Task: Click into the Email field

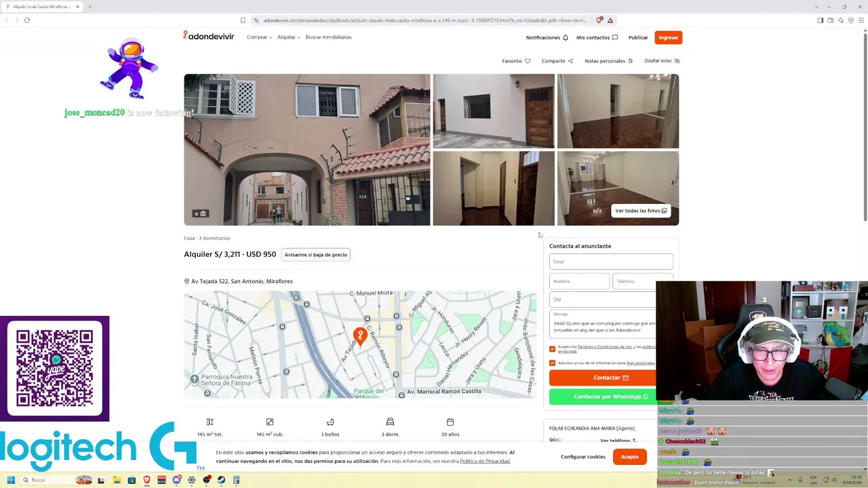Action: pyautogui.click(x=611, y=262)
